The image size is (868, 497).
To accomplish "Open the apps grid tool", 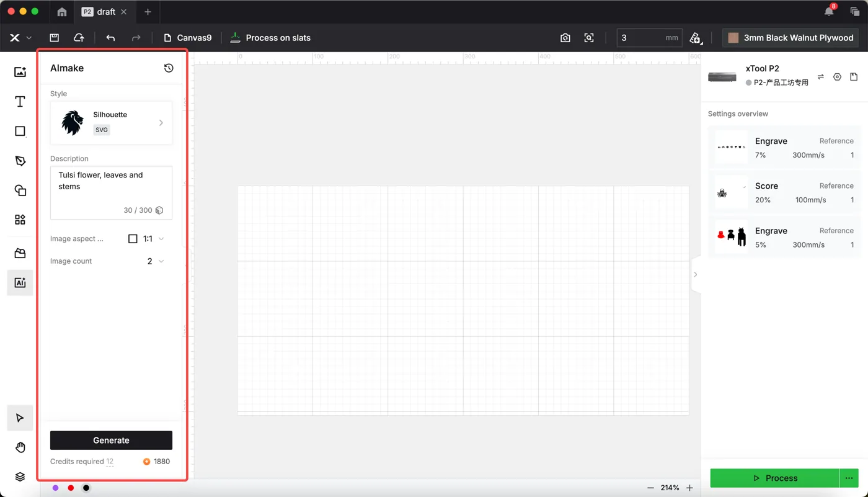I will 20,220.
